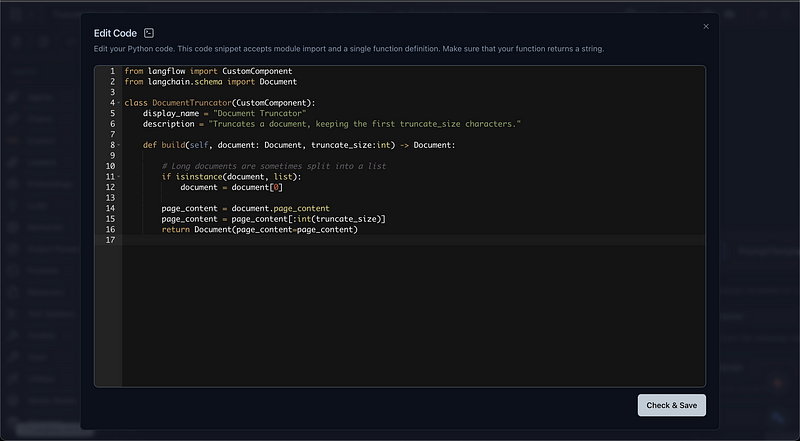Click the 'from langflow import CustomComponent' line
Screen dimensions: 800x441
click(x=208, y=71)
